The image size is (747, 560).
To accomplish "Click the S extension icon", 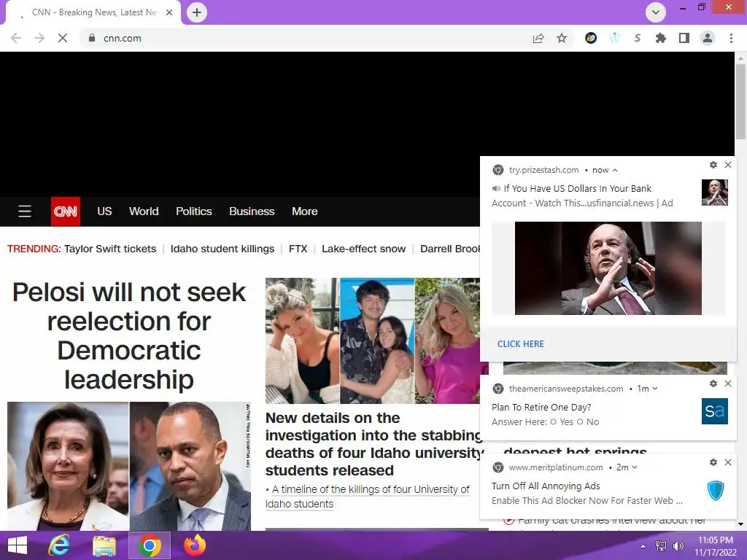I will (637, 38).
